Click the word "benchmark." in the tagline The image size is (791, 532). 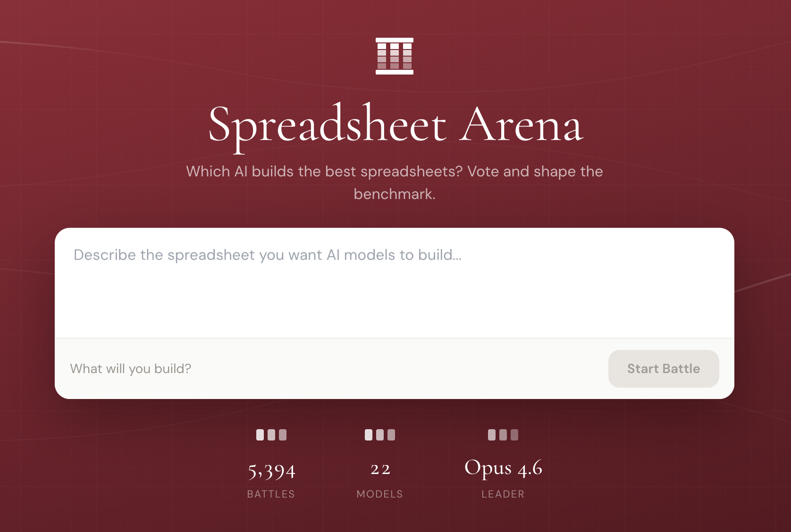(395, 194)
